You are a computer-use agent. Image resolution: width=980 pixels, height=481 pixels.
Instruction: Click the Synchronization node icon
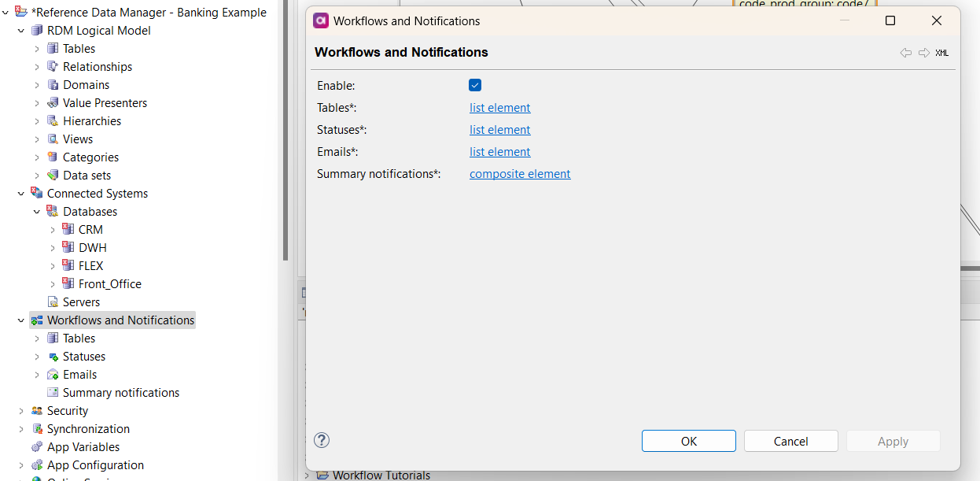[37, 428]
